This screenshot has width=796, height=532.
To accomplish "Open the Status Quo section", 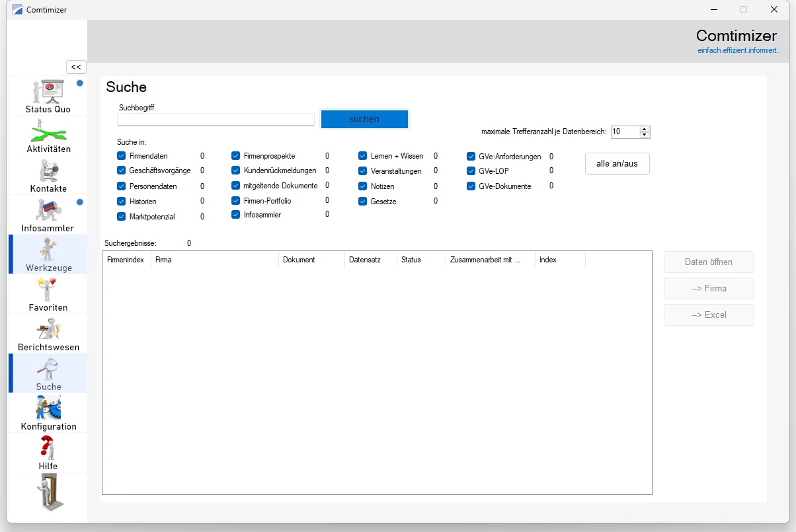I will click(x=48, y=96).
